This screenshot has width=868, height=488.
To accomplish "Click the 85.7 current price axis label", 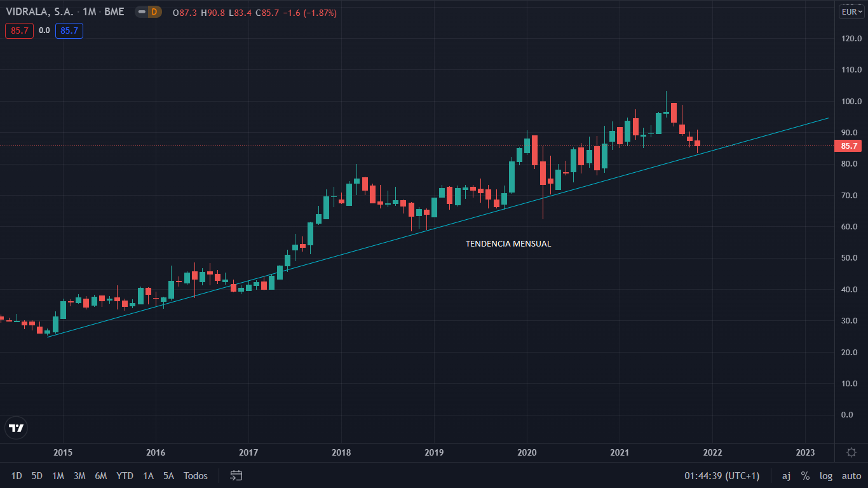I will 849,146.
